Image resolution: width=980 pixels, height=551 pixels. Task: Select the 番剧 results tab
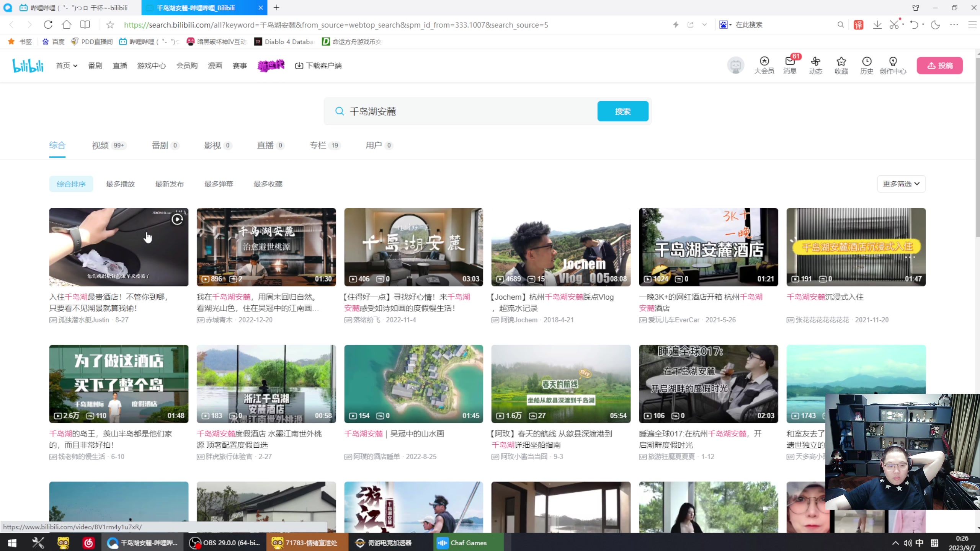tap(165, 145)
